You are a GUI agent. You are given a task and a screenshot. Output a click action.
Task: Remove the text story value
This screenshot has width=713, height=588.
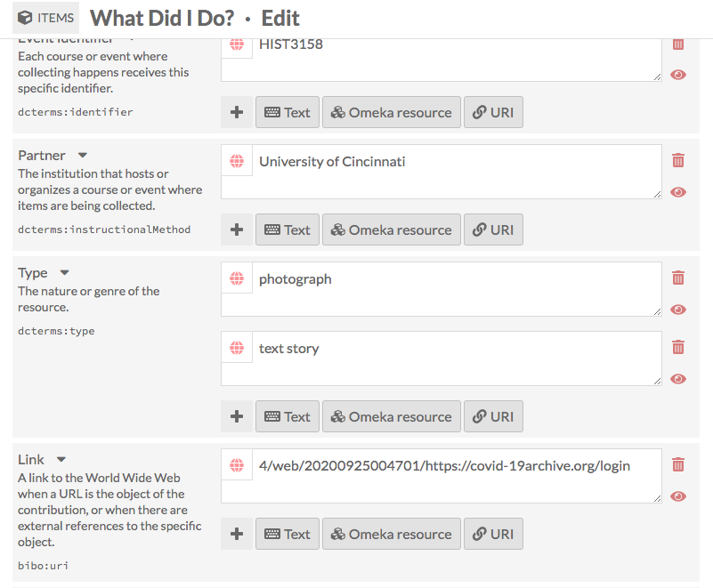(x=678, y=347)
